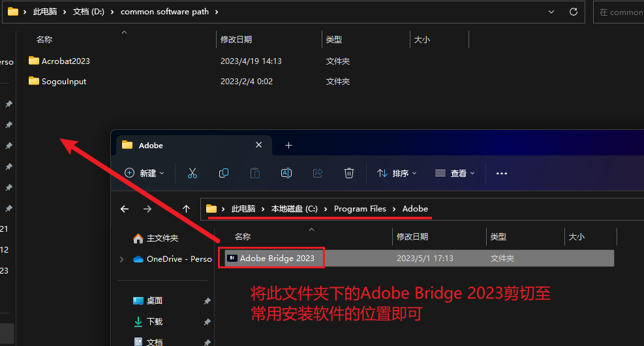Expand the OneDrive - Perso tree node

coord(121,259)
